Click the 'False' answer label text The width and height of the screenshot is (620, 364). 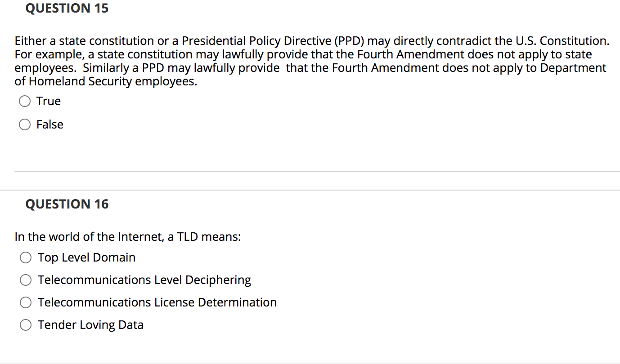click(x=50, y=124)
